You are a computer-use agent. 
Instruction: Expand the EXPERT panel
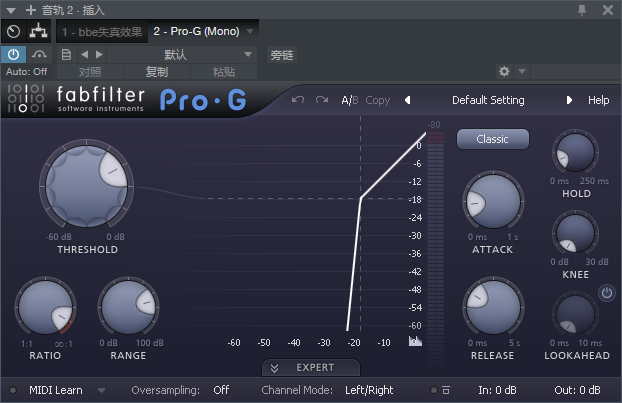[310, 367]
